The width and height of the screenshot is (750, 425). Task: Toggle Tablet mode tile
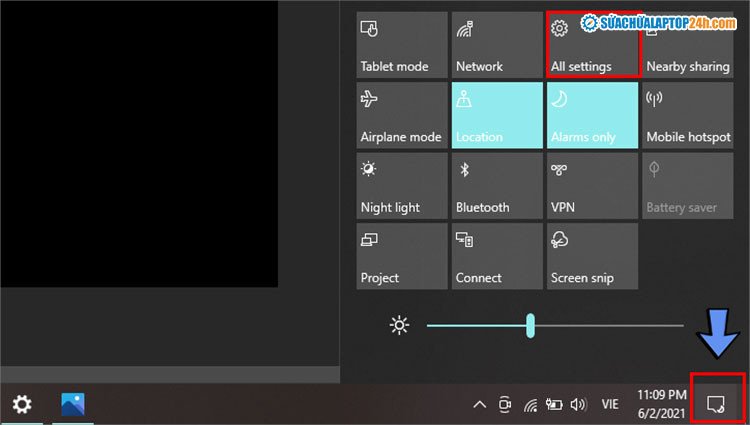click(402, 45)
